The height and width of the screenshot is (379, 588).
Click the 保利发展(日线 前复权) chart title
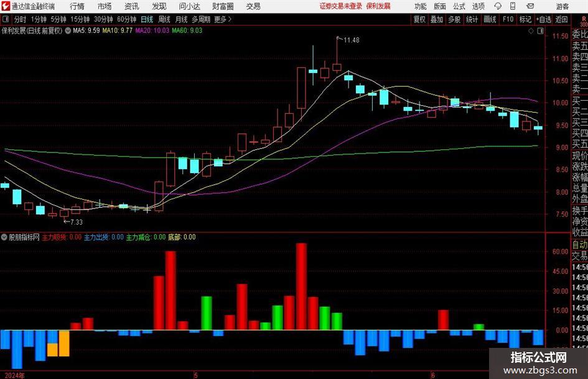click(32, 30)
